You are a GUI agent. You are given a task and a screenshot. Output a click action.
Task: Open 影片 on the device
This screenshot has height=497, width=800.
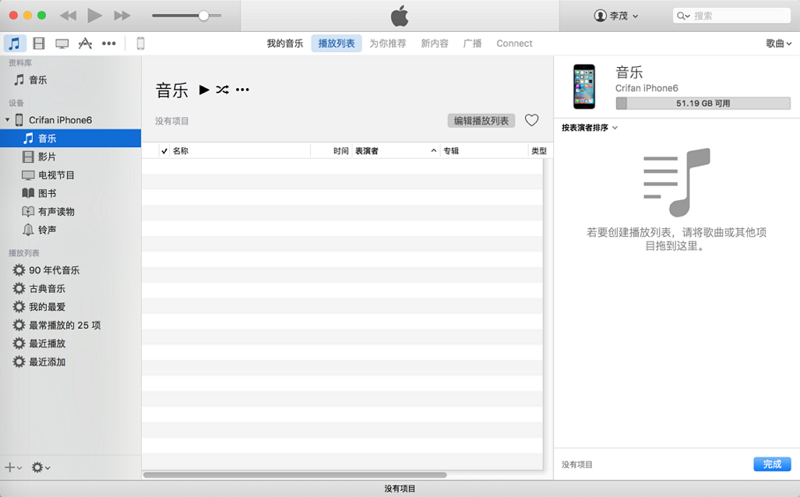click(70, 157)
